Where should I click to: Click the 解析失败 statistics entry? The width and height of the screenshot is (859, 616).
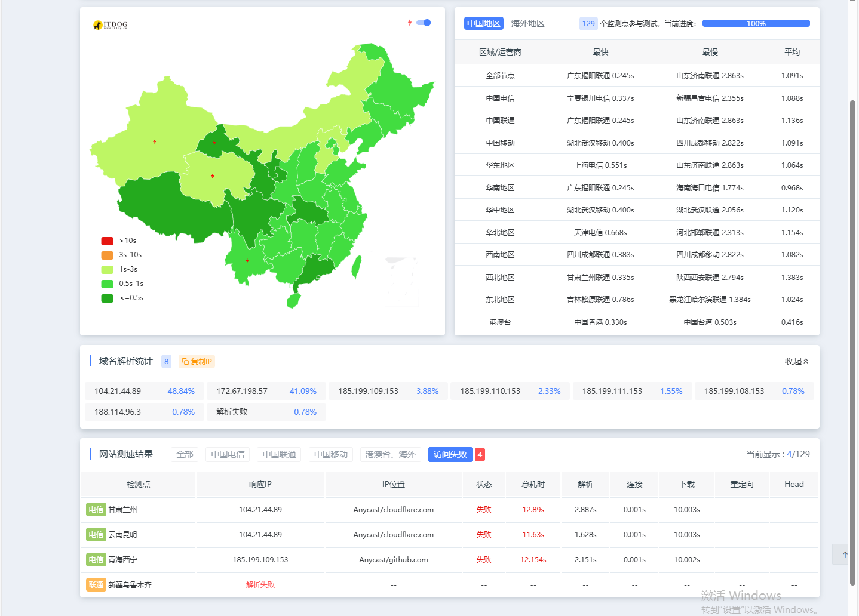(266, 412)
